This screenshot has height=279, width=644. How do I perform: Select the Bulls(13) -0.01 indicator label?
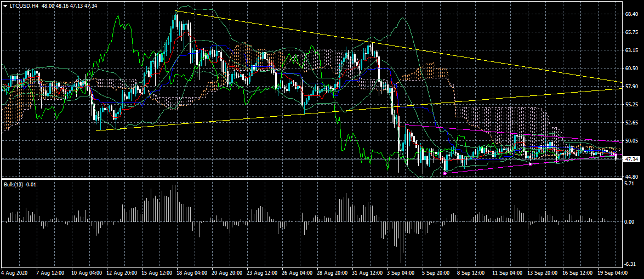pyautogui.click(x=20, y=184)
